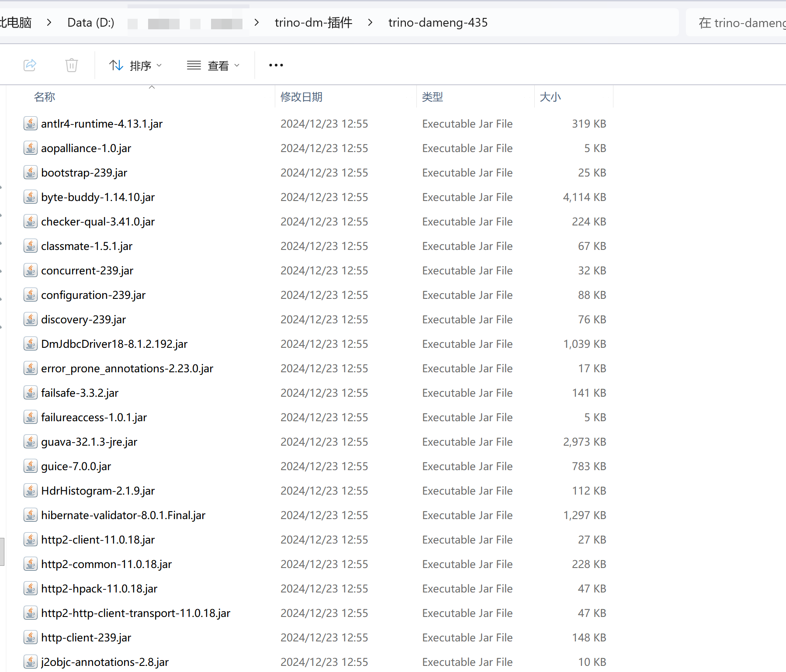Open the three-dot more options menu
Screen dimensions: 786x672
pyautogui.click(x=276, y=65)
